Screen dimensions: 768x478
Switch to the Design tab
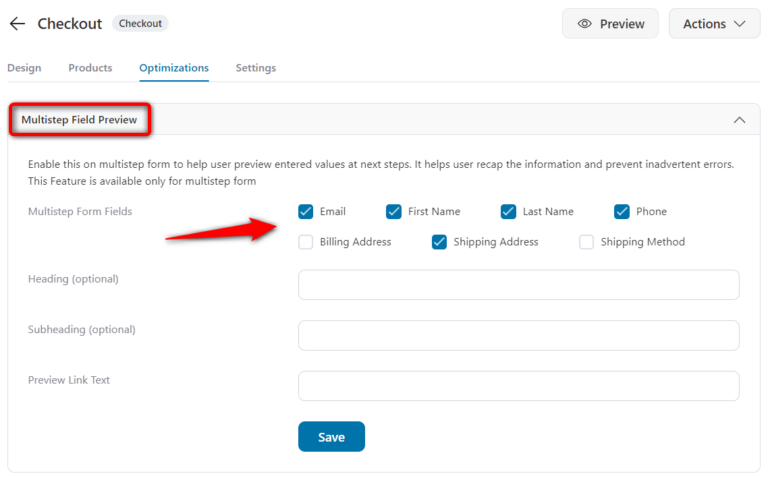click(x=24, y=68)
